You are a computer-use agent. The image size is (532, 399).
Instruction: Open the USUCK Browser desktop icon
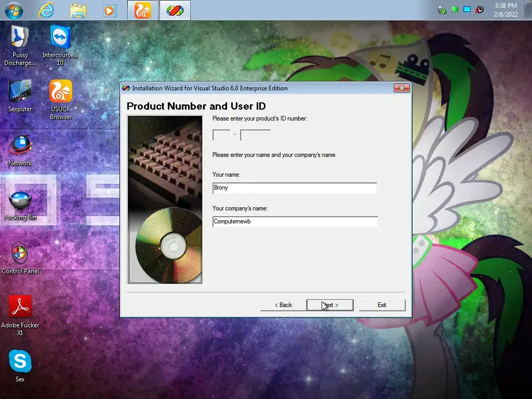61,100
